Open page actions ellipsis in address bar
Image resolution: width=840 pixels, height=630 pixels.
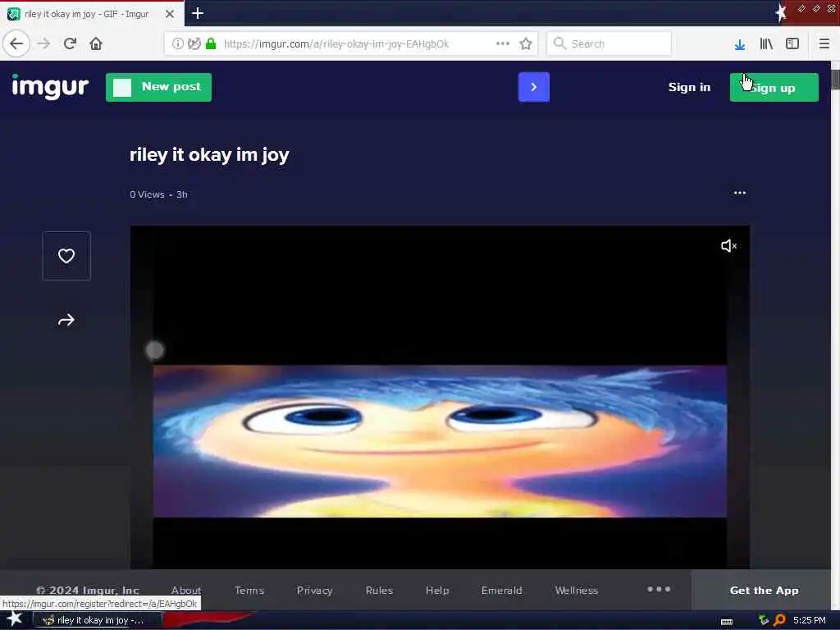(x=503, y=43)
